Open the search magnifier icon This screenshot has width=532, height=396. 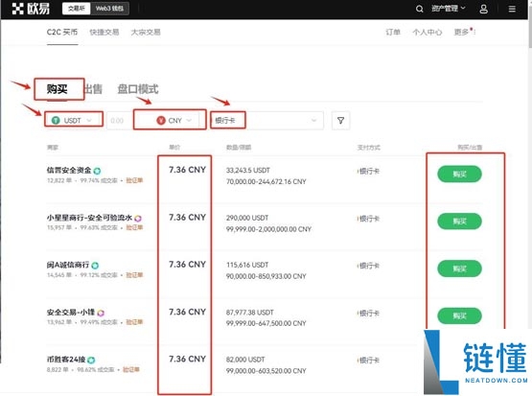tap(419, 9)
